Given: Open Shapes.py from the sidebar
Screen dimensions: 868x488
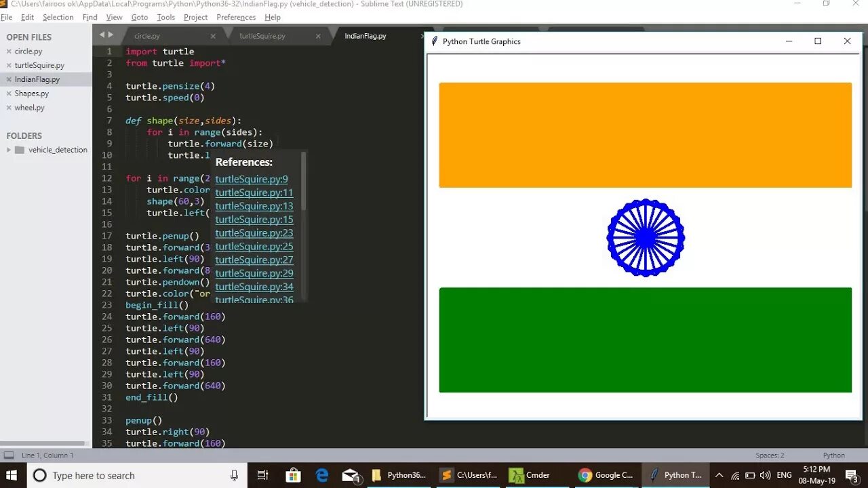Looking at the screenshot, I should tap(32, 94).
